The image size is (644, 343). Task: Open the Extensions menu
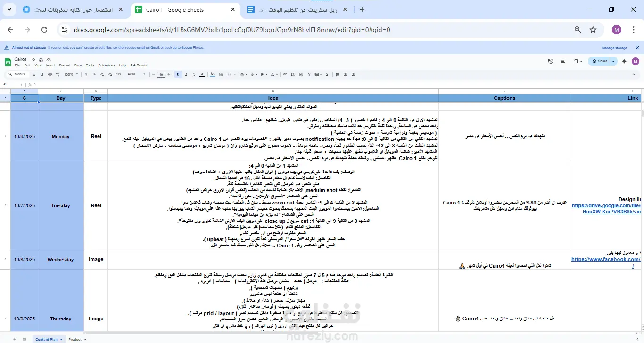point(107,65)
